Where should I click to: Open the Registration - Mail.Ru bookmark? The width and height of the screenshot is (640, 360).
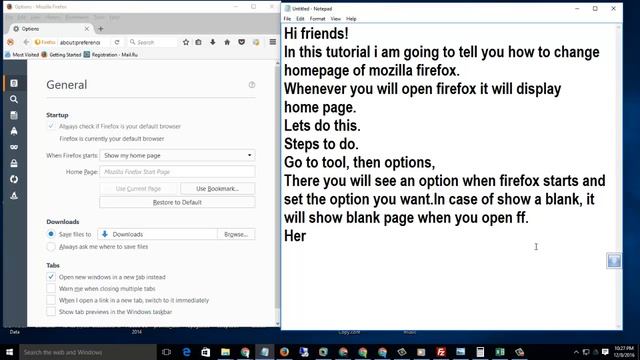111,55
